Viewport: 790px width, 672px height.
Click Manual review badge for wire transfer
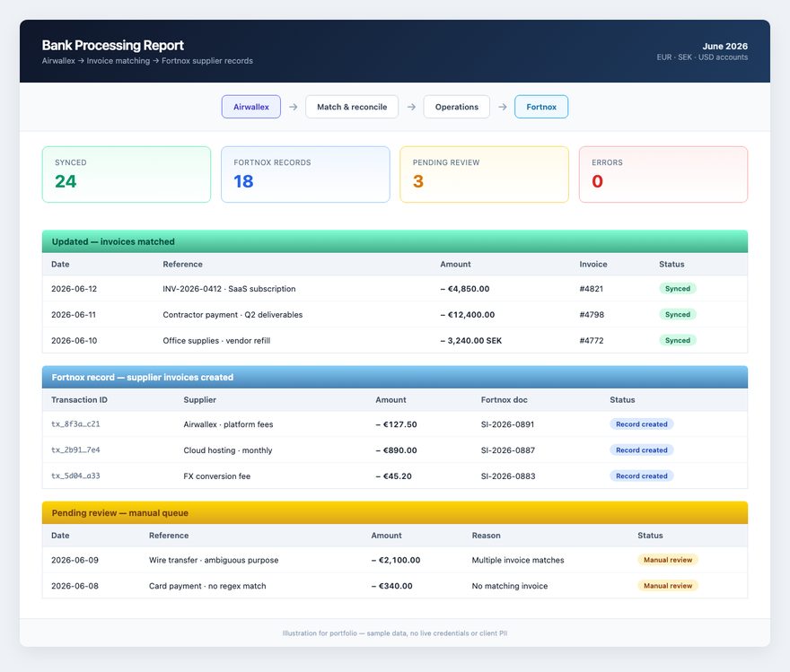coord(668,560)
